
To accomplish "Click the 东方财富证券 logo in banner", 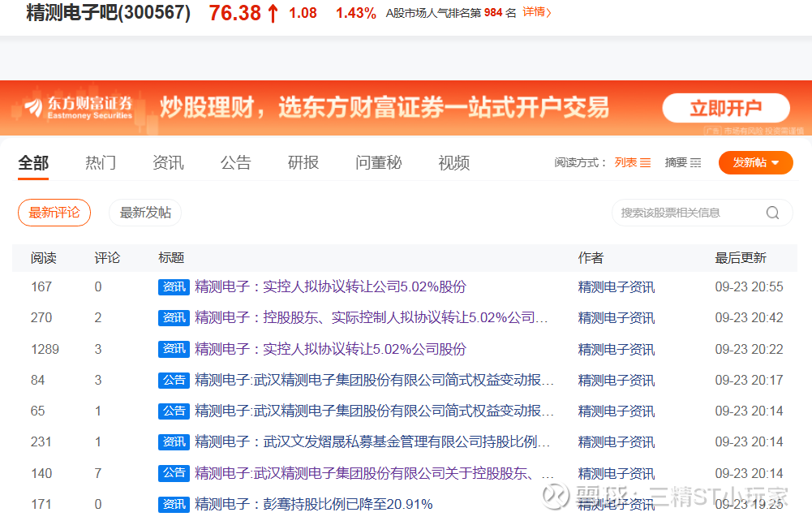I will click(x=79, y=107).
